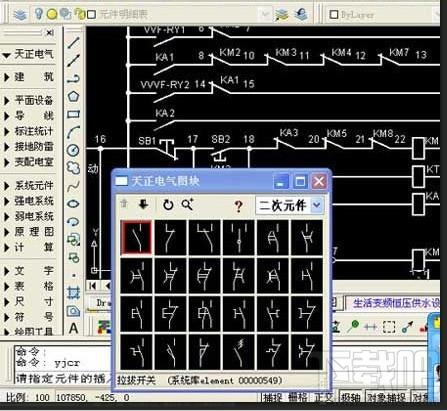Click the refresh icon in block dialog
447x411 pixels.
click(x=168, y=205)
